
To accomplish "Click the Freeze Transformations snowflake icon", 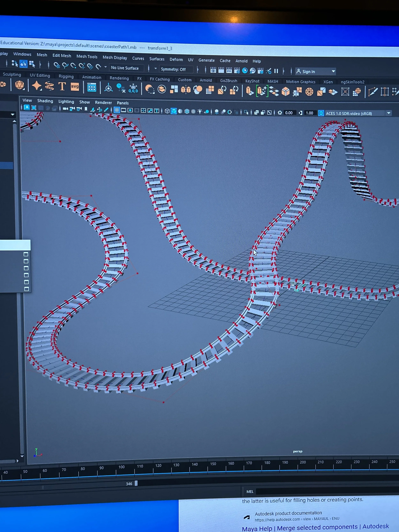I will coord(133,88).
